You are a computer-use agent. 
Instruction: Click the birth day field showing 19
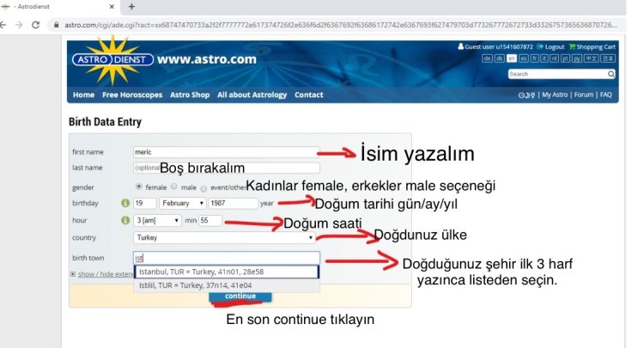click(144, 203)
